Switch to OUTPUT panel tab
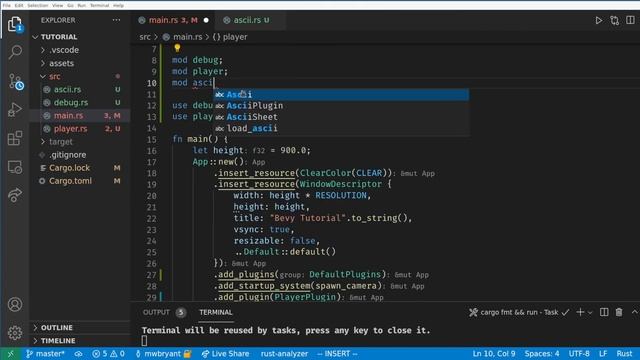Screen dimensions: 640x360 click(156, 312)
